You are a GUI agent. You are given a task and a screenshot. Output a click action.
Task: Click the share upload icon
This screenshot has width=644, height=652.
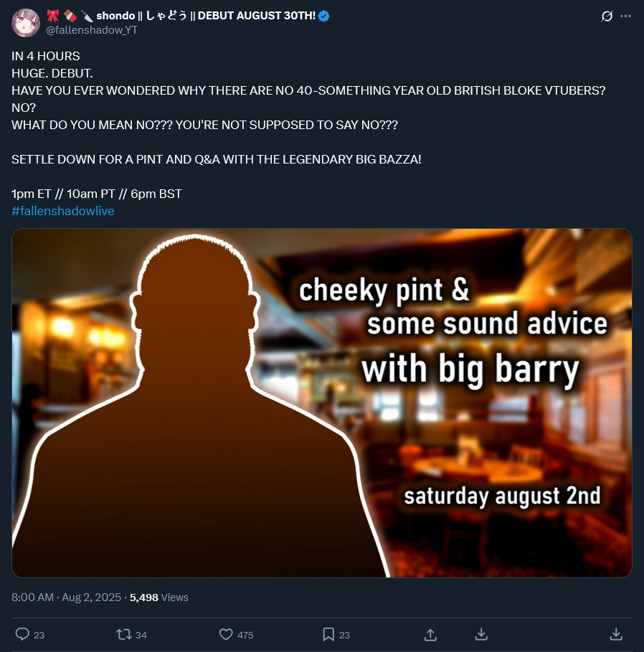tap(430, 634)
